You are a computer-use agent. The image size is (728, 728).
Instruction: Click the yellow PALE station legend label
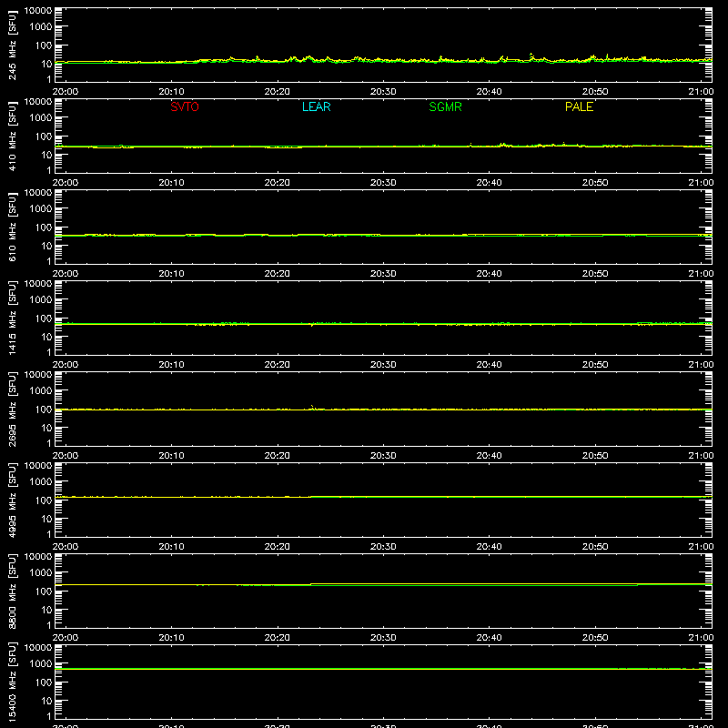click(579, 106)
